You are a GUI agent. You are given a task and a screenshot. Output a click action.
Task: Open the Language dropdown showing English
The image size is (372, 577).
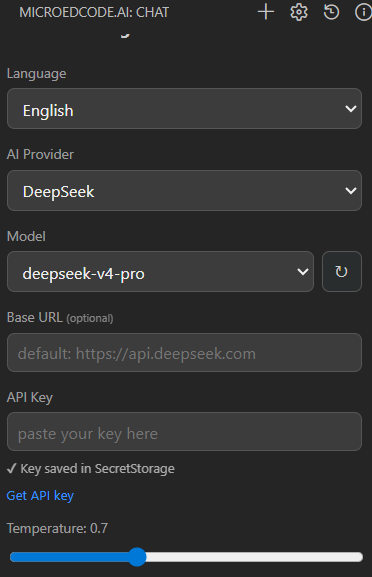click(x=184, y=109)
